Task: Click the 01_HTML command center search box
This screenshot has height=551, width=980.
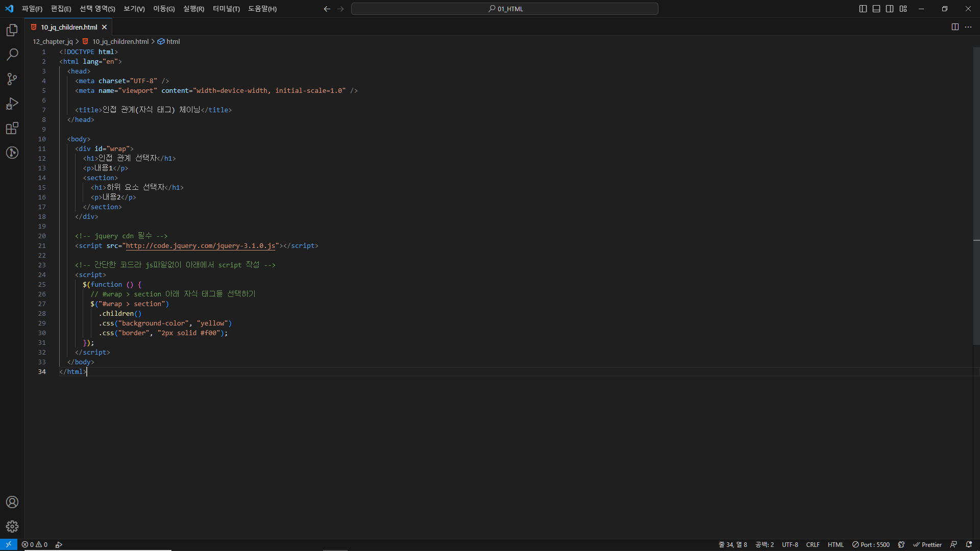Action: point(504,9)
